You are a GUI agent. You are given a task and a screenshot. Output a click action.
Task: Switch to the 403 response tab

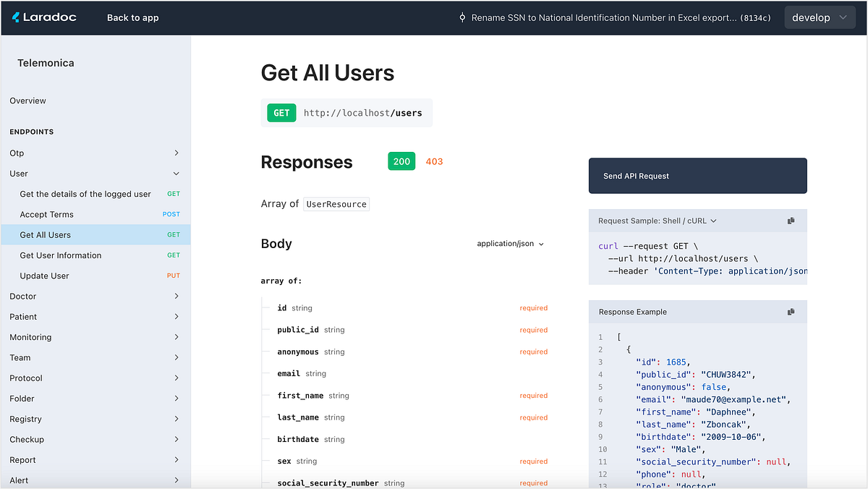pos(434,161)
